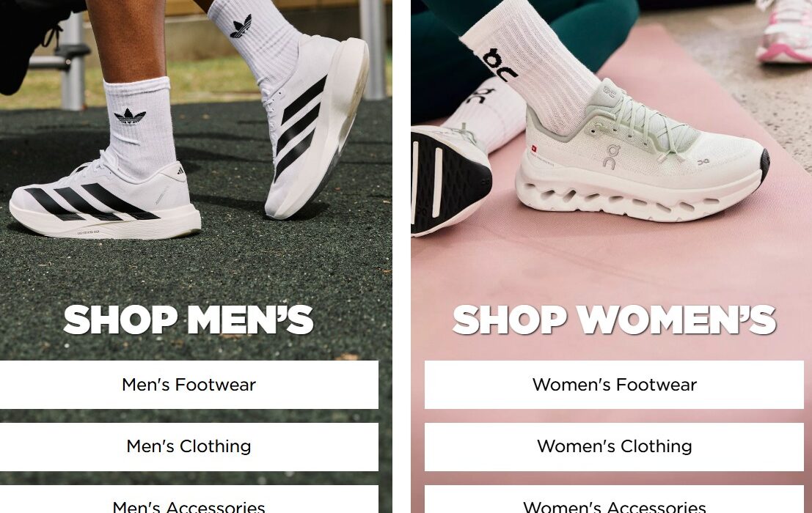Click the red Swiss flag tag on the shoe
812x513 pixels.
coord(534,149)
